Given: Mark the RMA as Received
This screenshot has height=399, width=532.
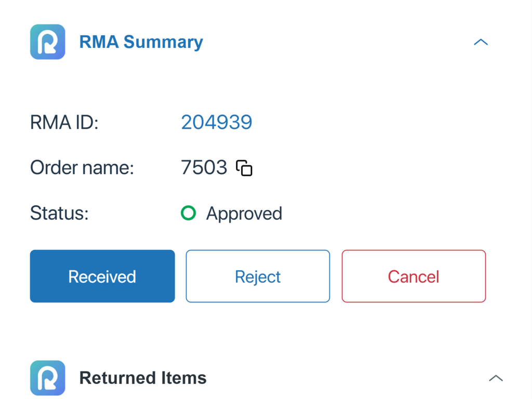Looking at the screenshot, I should click(102, 276).
